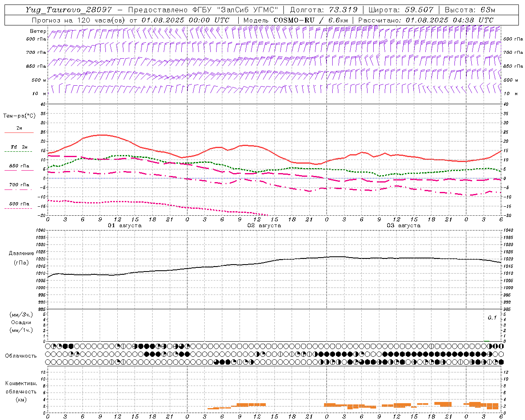Screen dimensions: 525x420
Task: Click the calculation time Рассчитано: 01.08.2025 04:38 UTC
Action: click(426, 20)
